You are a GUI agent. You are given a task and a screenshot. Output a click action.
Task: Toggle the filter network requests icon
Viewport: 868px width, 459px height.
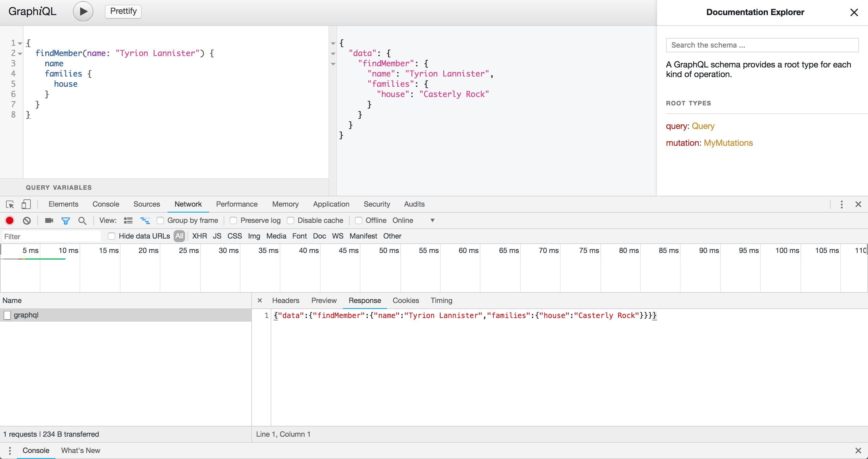tap(65, 220)
